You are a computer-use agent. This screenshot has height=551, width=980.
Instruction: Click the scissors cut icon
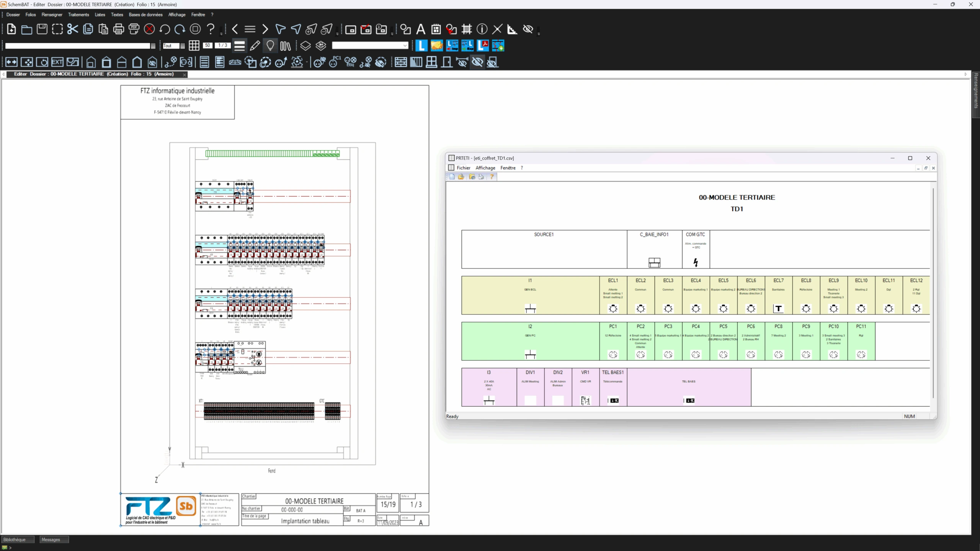pos(72,29)
